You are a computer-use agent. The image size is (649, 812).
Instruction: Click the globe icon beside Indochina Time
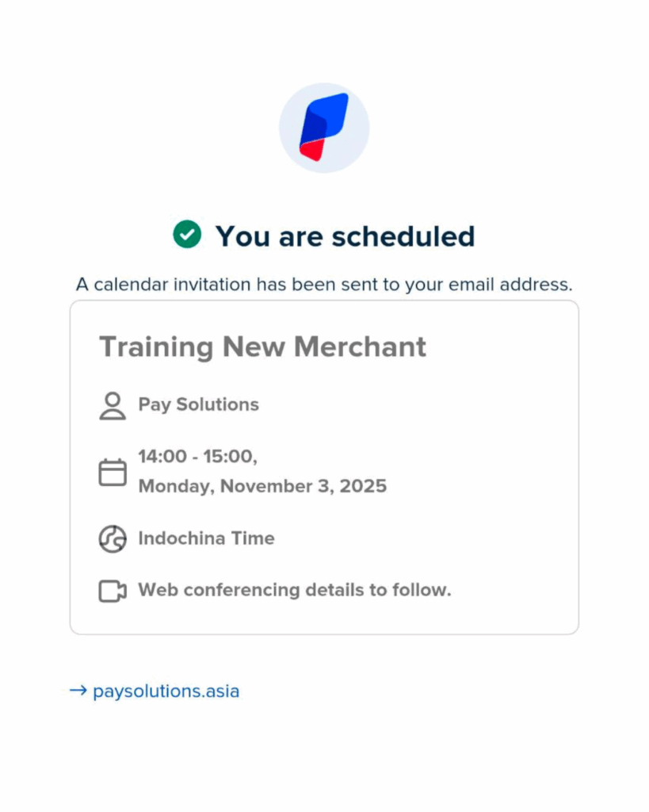coord(113,538)
